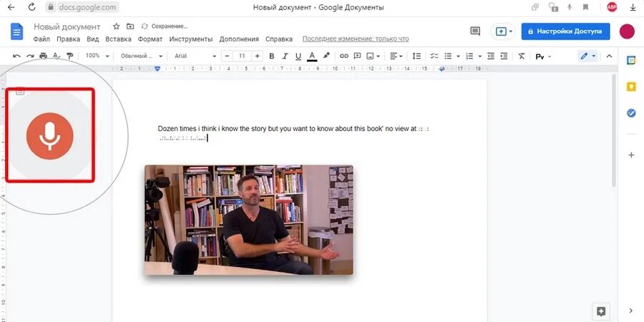Open the text color picker

[312, 57]
